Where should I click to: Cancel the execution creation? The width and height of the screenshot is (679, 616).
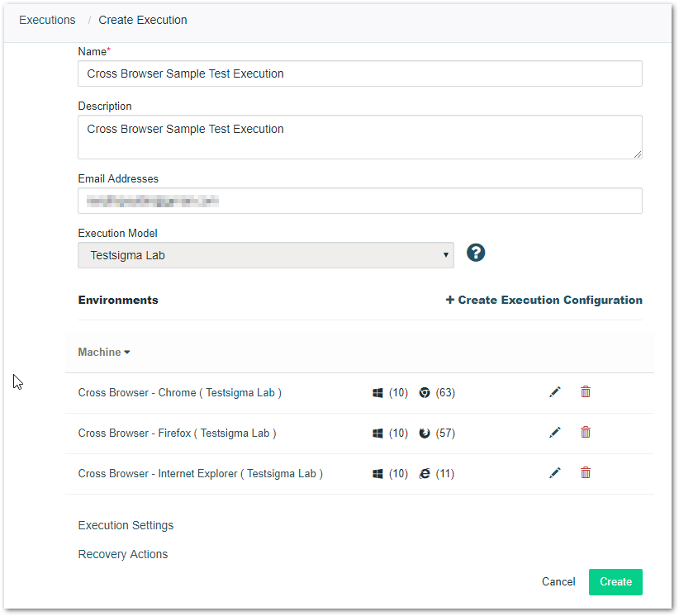pos(558,582)
